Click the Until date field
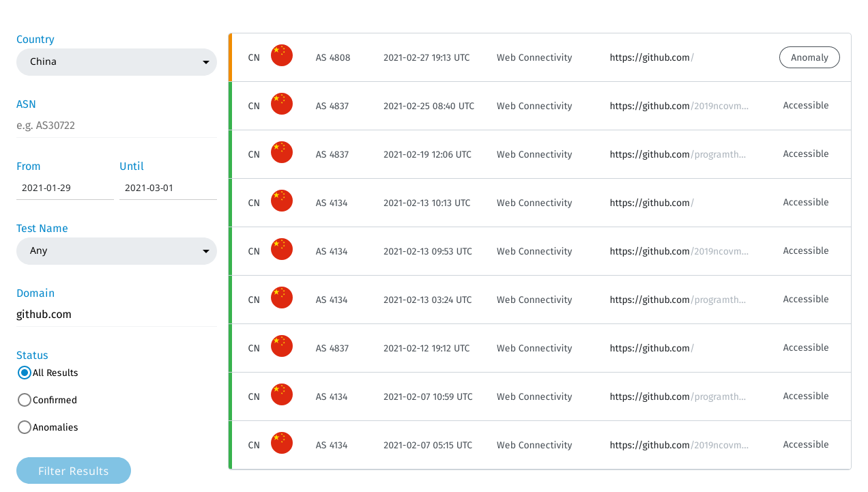 coord(168,188)
